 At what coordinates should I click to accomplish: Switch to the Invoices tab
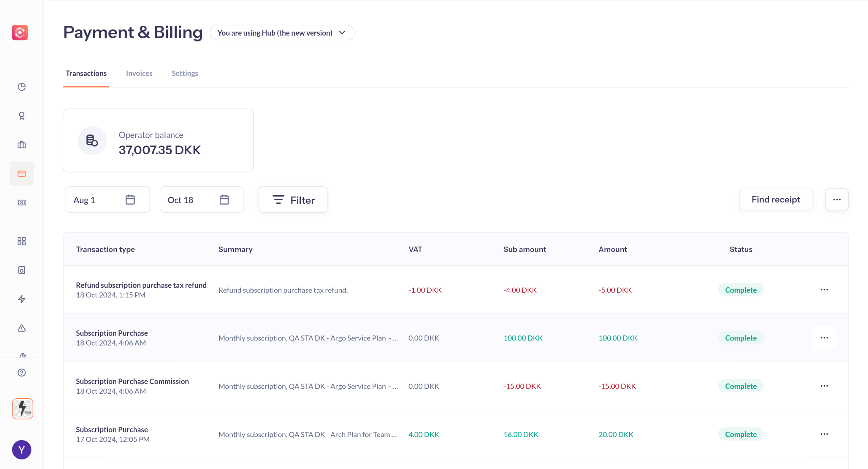coord(139,73)
